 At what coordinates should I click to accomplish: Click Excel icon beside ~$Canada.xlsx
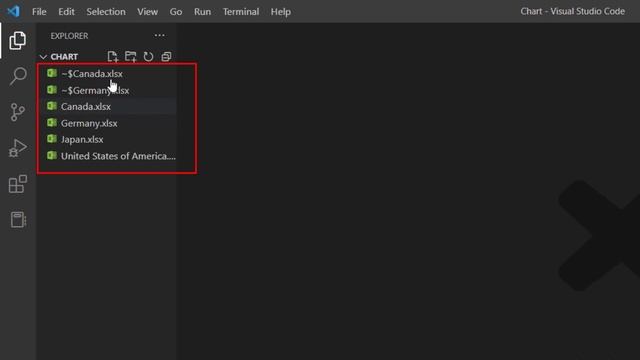(52, 73)
